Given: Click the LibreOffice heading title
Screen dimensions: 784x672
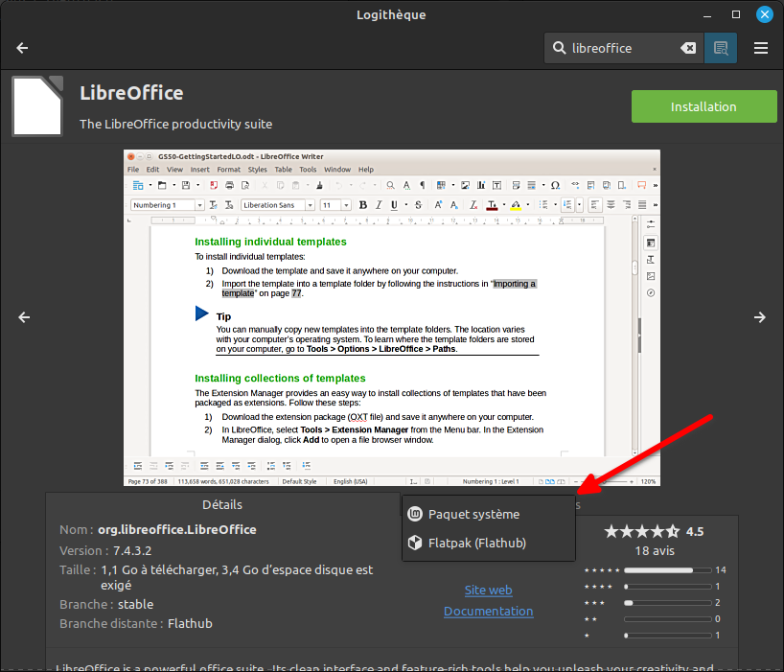Looking at the screenshot, I should pos(131,93).
